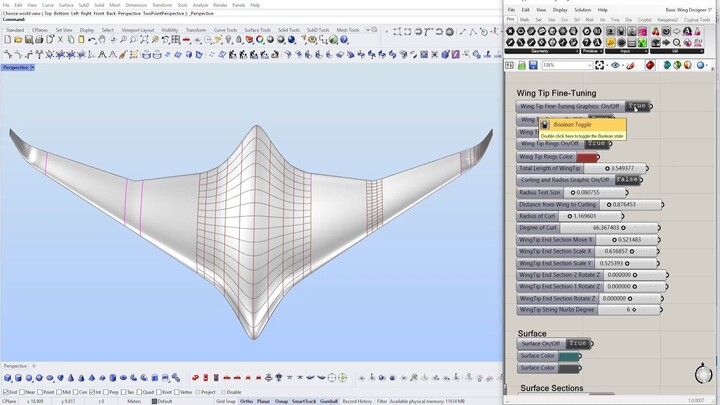The width and height of the screenshot is (720, 405).
Task: Toggle Wing Tip Fine-Tuning Graphics On/Off
Action: 637,106
